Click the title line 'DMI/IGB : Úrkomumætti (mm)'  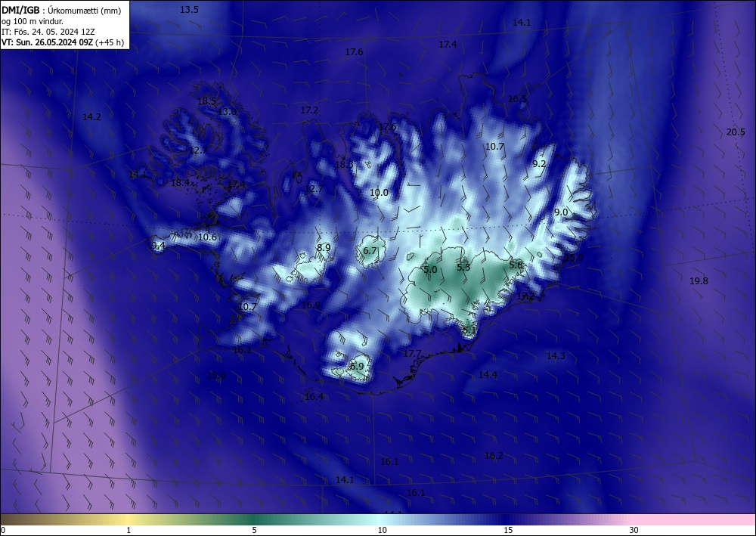click(61, 10)
